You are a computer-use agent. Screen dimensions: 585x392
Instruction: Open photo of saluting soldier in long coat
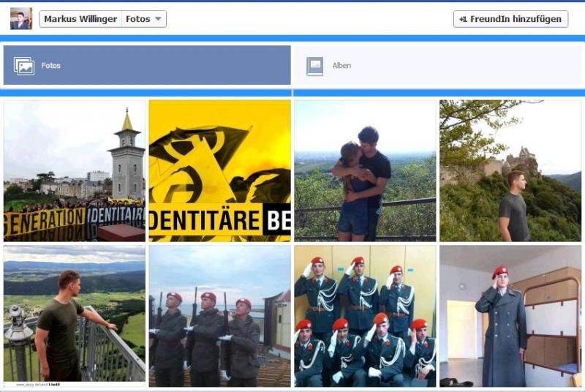tap(510, 316)
